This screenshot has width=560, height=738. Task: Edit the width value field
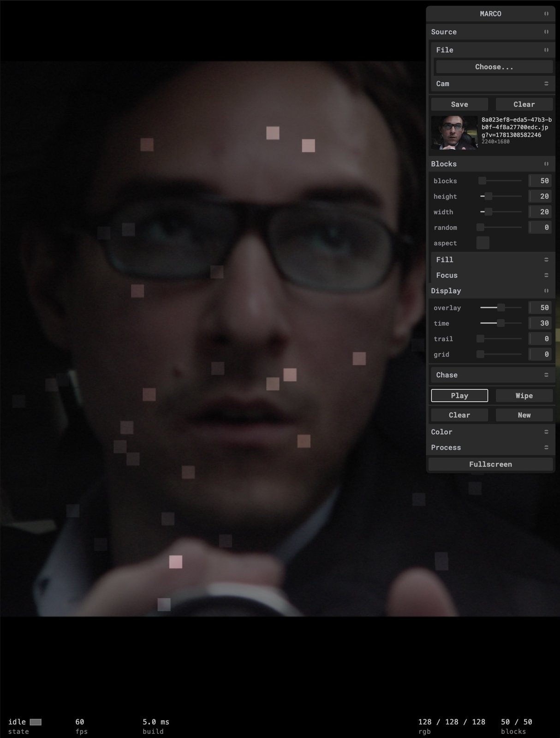point(540,212)
